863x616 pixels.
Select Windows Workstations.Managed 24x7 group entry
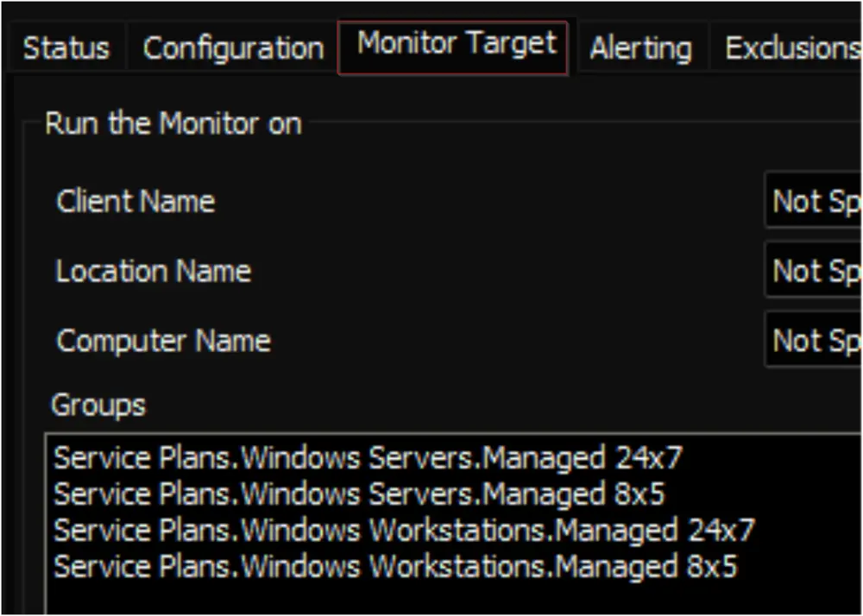coord(404,530)
